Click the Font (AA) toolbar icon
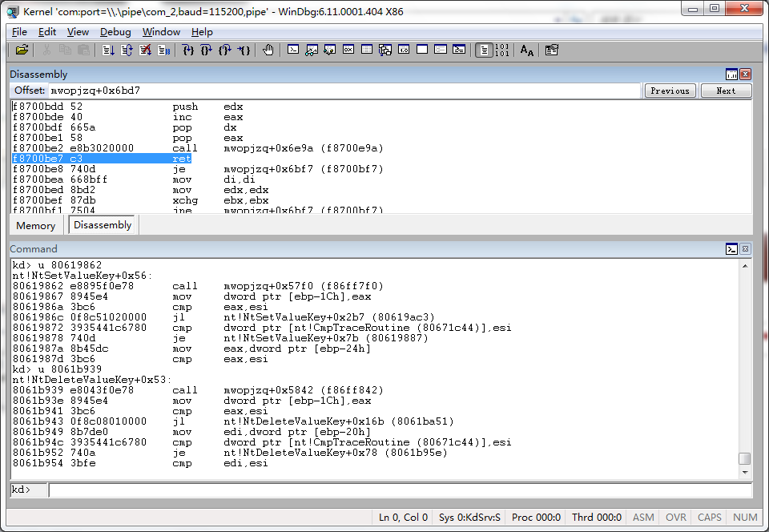This screenshot has width=769, height=532. (x=527, y=50)
